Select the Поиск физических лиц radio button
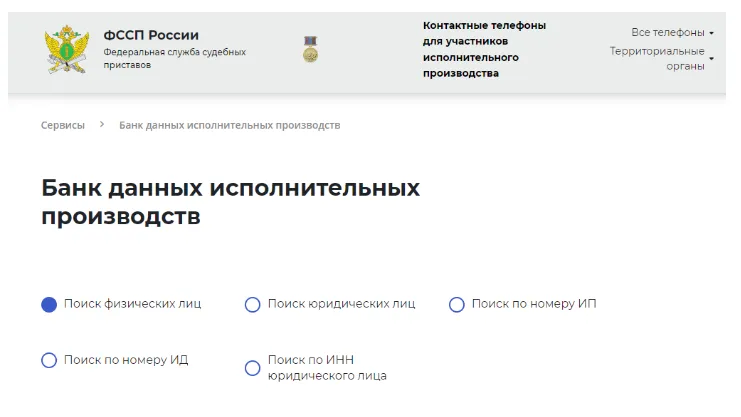 click(x=49, y=304)
